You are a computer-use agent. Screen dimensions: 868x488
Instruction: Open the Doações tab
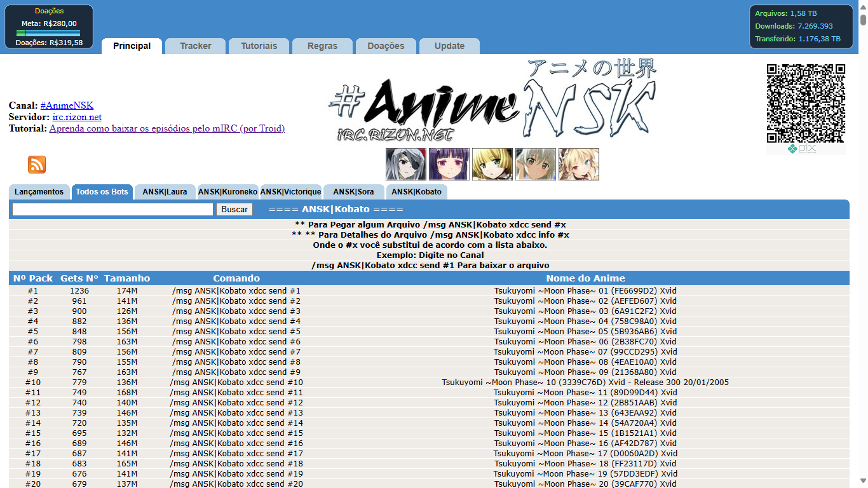pos(385,46)
